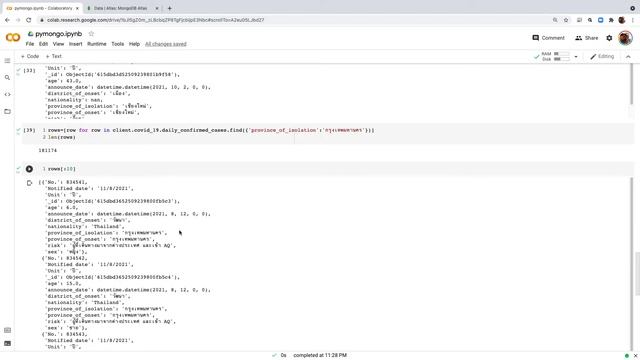Open the browser extensions puzzle icon

(611, 20)
